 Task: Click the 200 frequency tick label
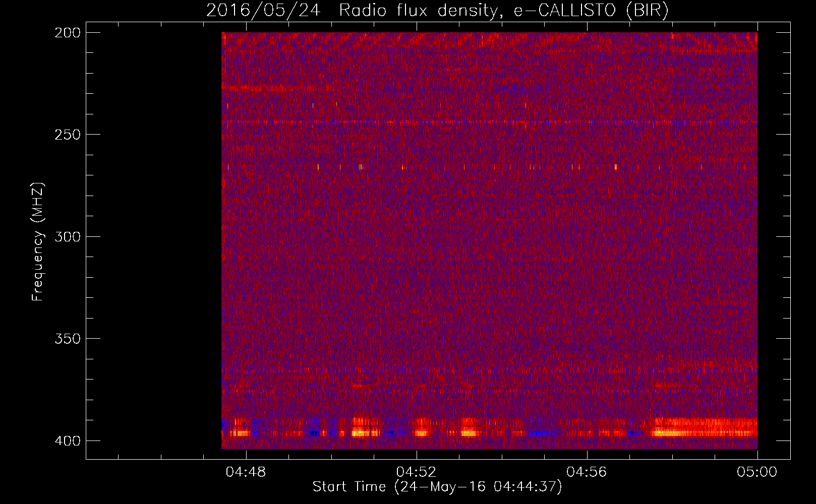point(68,33)
